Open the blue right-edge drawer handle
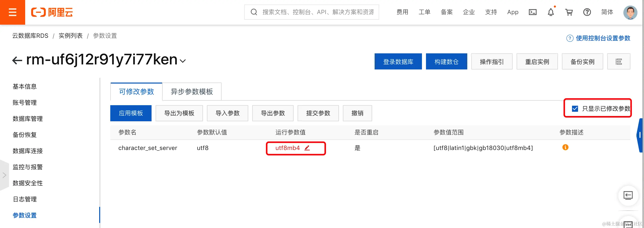644x228 pixels. 640,135
